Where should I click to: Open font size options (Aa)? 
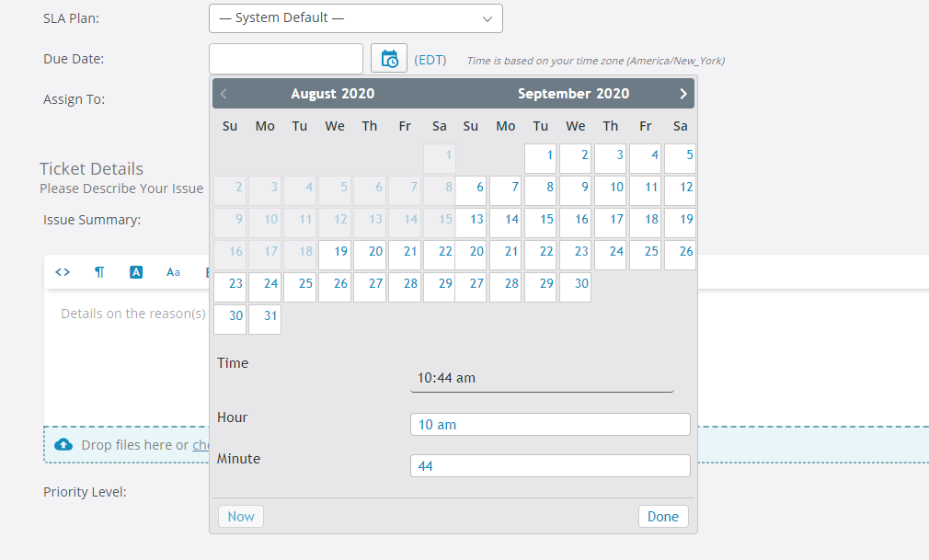point(173,272)
